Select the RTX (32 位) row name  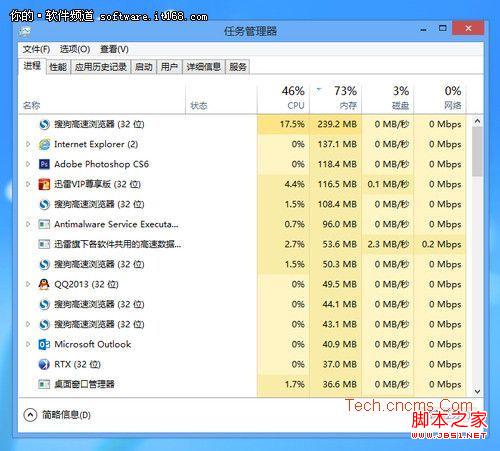(x=77, y=364)
